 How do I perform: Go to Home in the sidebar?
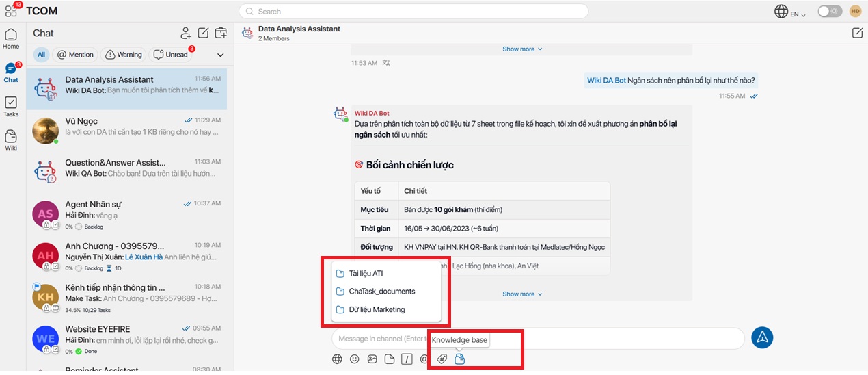(x=11, y=39)
